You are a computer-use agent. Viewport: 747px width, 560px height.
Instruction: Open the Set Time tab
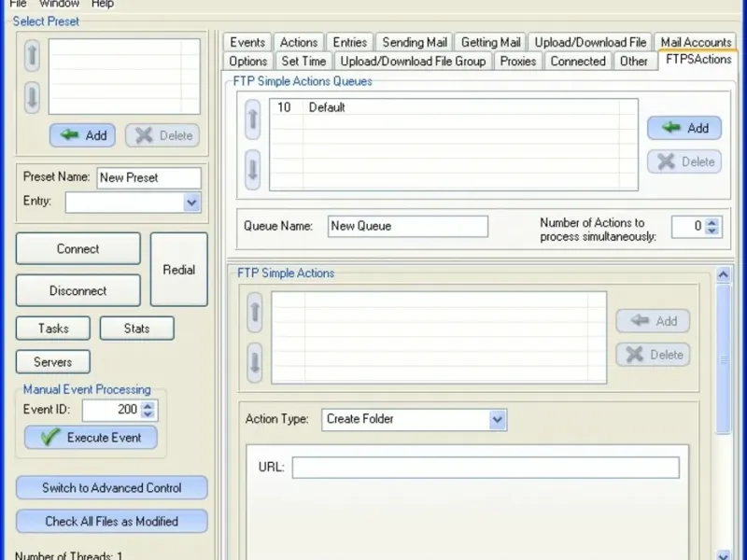[x=303, y=61]
